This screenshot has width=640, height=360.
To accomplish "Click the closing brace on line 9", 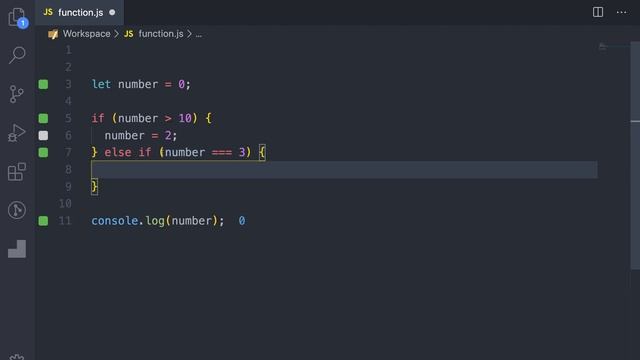I will 95,187.
